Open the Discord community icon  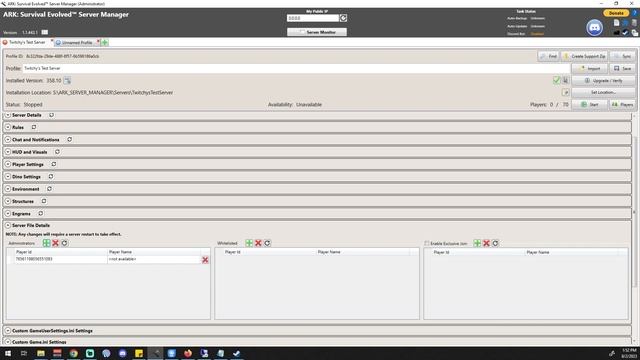[594, 28]
